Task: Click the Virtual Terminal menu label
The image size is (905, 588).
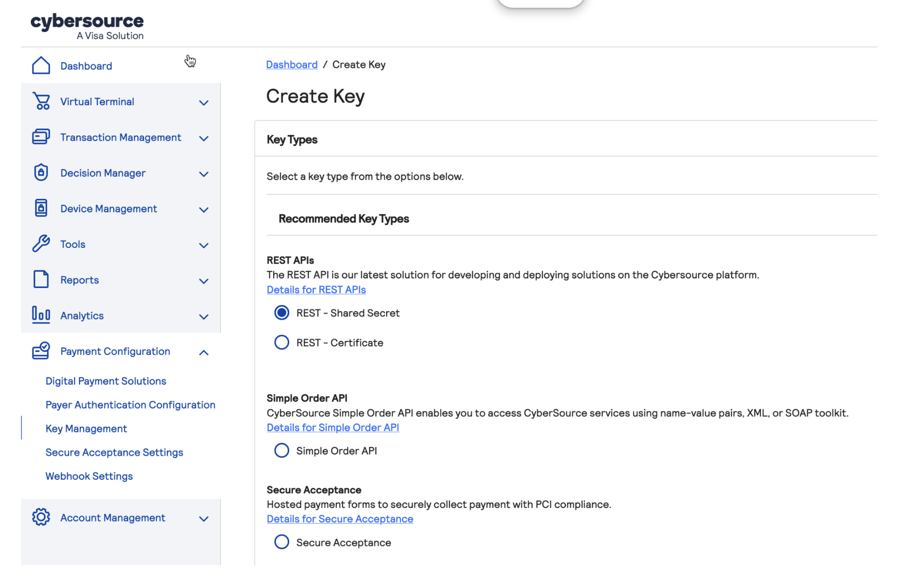Action: [x=97, y=102]
